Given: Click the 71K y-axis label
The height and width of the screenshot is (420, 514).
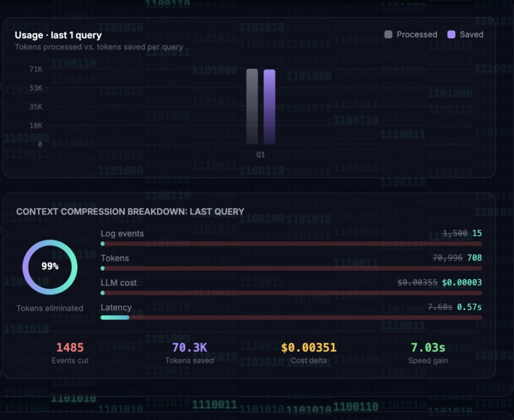Looking at the screenshot, I should coord(36,69).
